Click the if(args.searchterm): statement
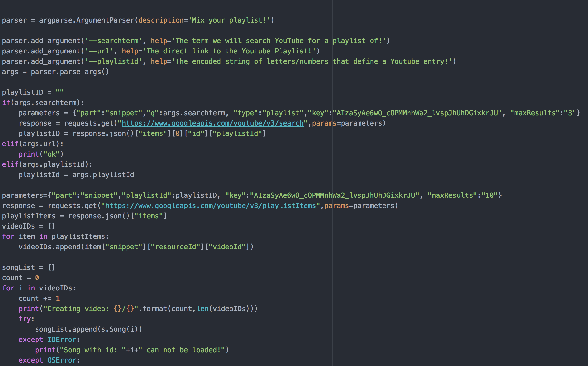Viewport: 588px width, 366px height. pyautogui.click(x=43, y=103)
